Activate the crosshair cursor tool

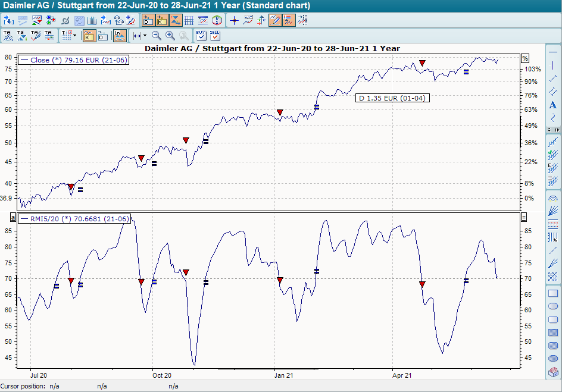pos(234,20)
